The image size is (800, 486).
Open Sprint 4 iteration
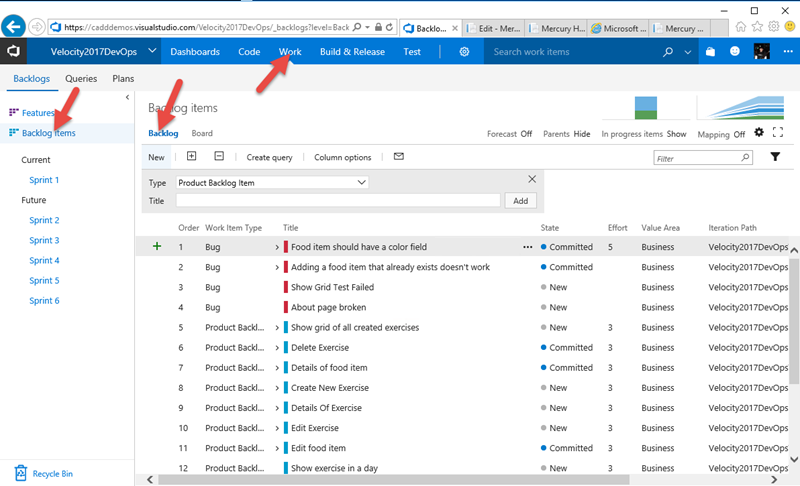[44, 260]
